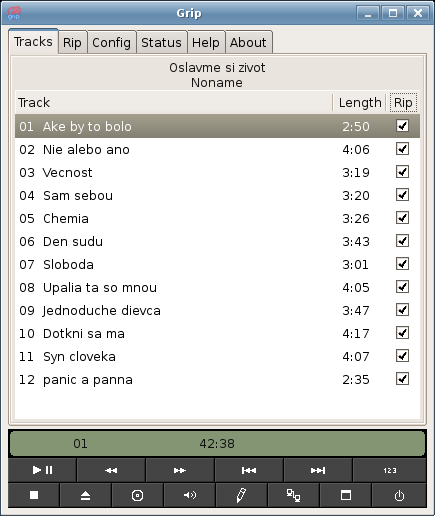Click the Rip column header
Image resolution: width=435 pixels, height=516 pixels.
click(x=403, y=103)
